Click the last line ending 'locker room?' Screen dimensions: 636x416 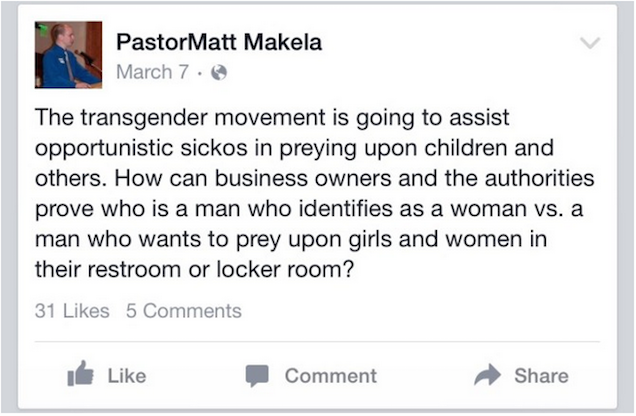pos(196,274)
